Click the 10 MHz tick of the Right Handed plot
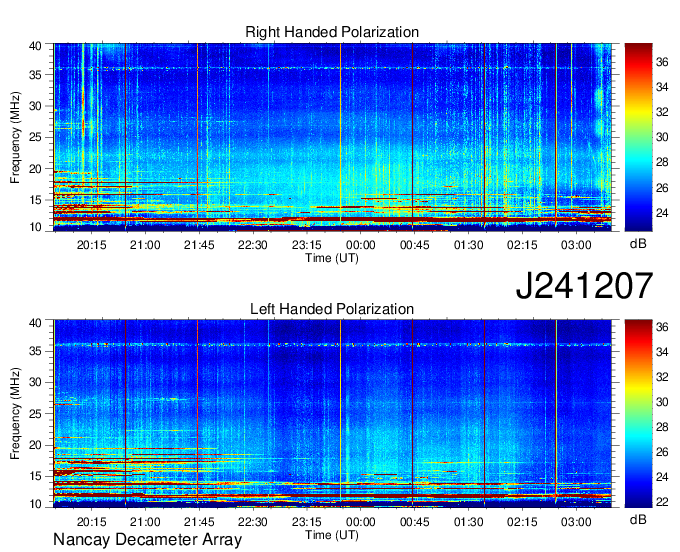The height and width of the screenshot is (552, 680). [x=35, y=227]
